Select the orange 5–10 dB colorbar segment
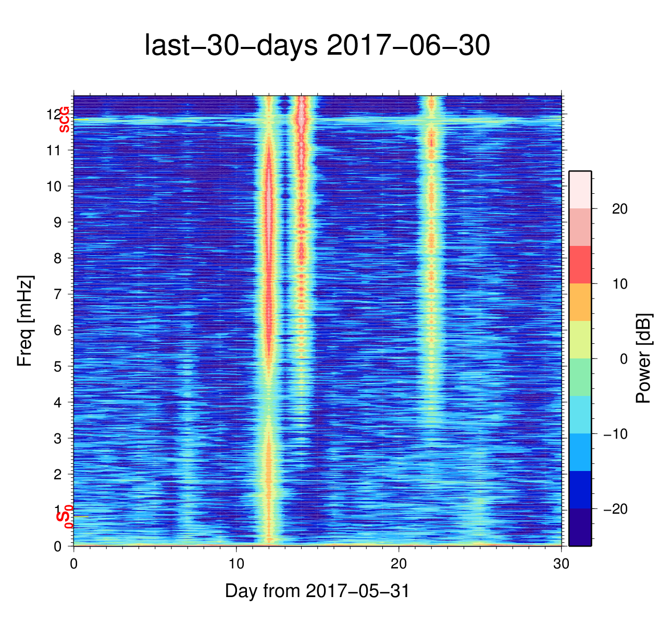Viewport: 672px width, 620px height. pyautogui.click(x=580, y=302)
